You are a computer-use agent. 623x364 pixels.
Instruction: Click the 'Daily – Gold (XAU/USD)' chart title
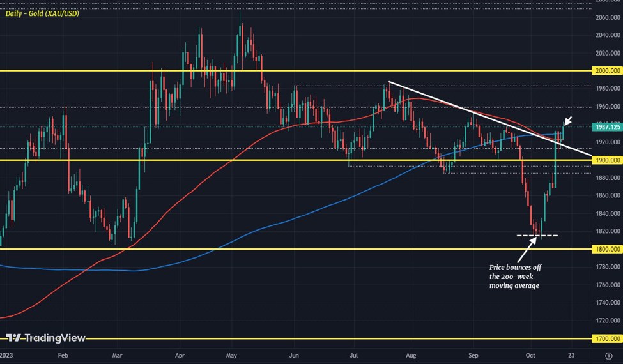point(42,14)
